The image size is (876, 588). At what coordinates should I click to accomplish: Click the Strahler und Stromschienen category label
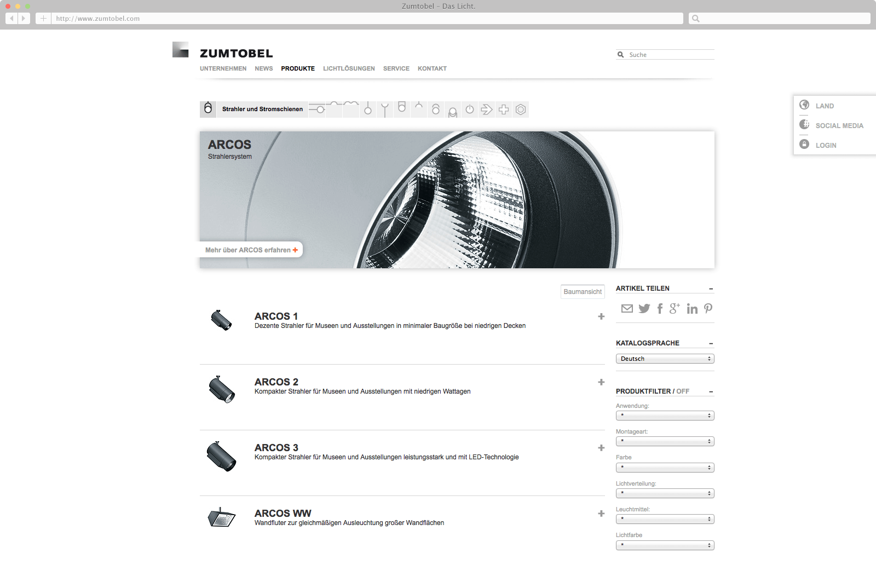(262, 109)
